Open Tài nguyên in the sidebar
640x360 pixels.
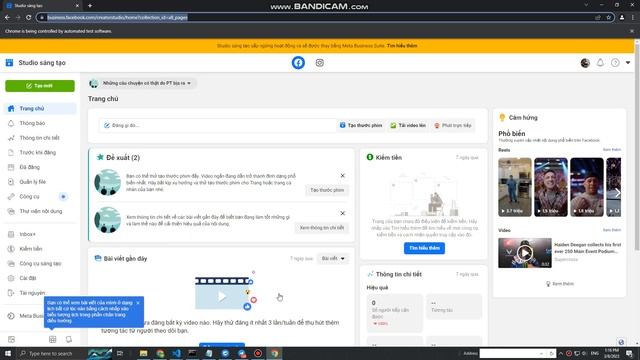[x=40, y=293]
